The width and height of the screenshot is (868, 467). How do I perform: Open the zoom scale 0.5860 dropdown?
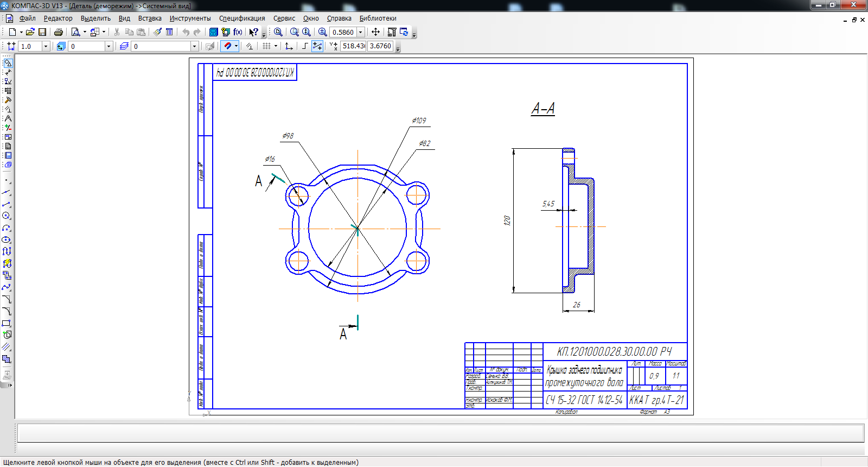click(x=360, y=32)
